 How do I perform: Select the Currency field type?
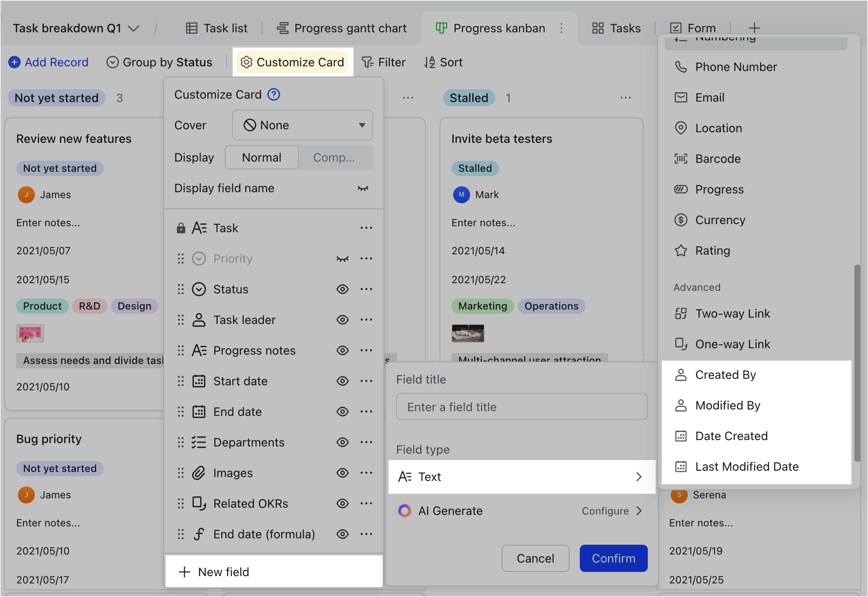coord(720,220)
